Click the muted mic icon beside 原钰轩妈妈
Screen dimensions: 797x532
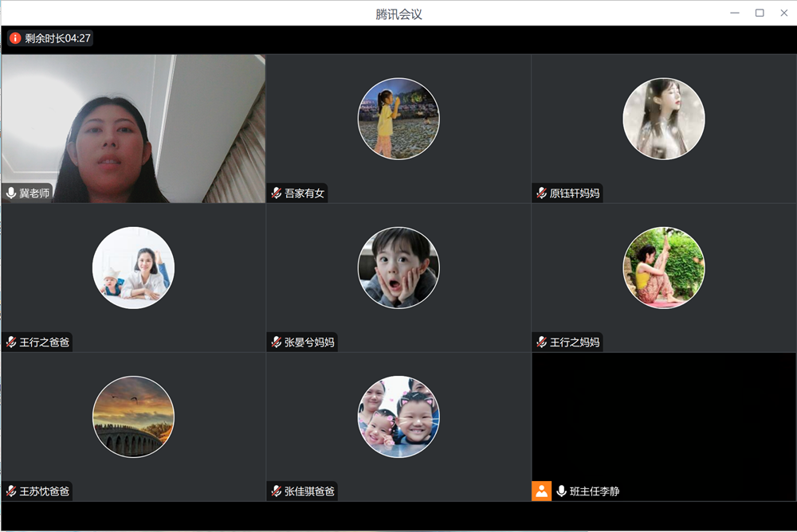tap(541, 193)
